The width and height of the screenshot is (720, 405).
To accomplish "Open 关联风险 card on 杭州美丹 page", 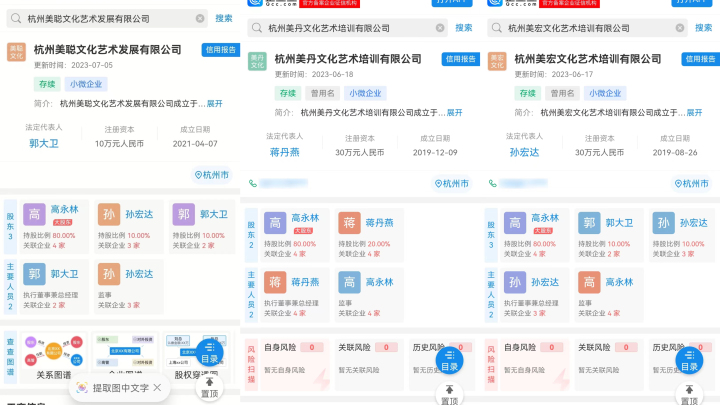I will click(369, 365).
